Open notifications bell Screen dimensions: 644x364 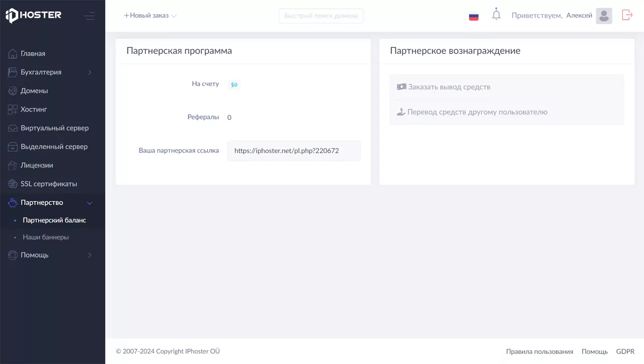497,14
